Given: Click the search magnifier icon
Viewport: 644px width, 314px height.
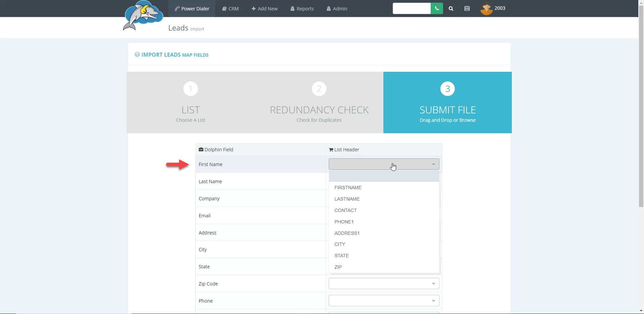Looking at the screenshot, I should pos(451,9).
